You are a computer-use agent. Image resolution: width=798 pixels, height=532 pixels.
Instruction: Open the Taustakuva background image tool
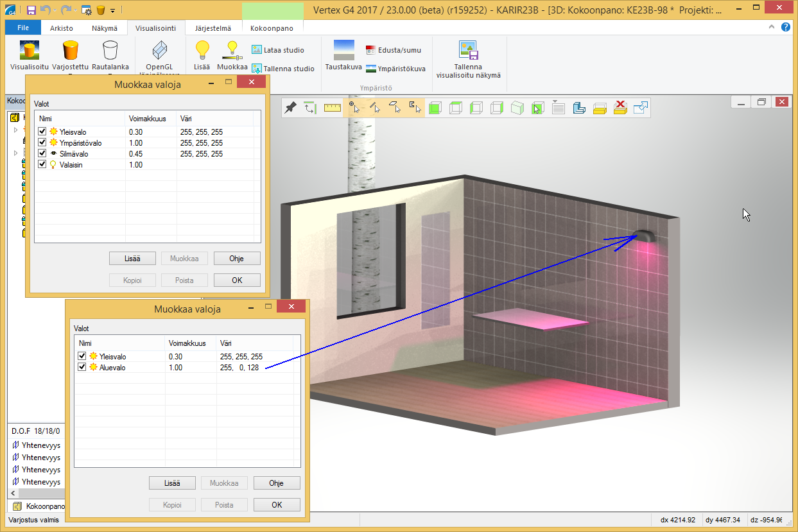click(343, 50)
